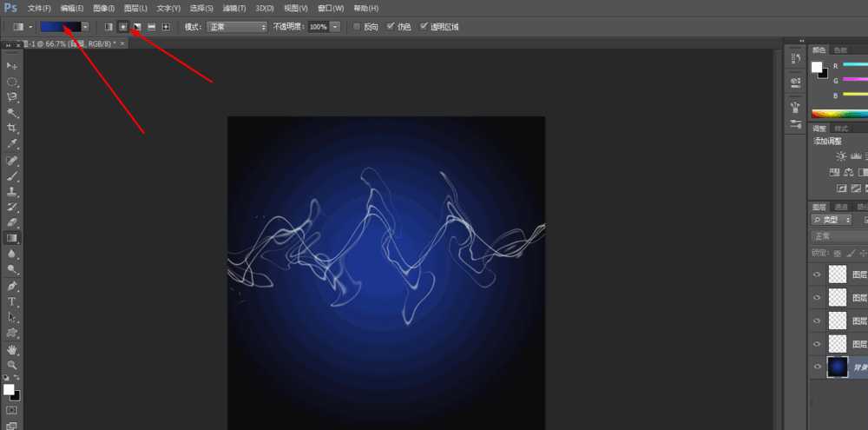This screenshot has width=868, height=430.
Task: Select the Pen tool
Action: 11,287
